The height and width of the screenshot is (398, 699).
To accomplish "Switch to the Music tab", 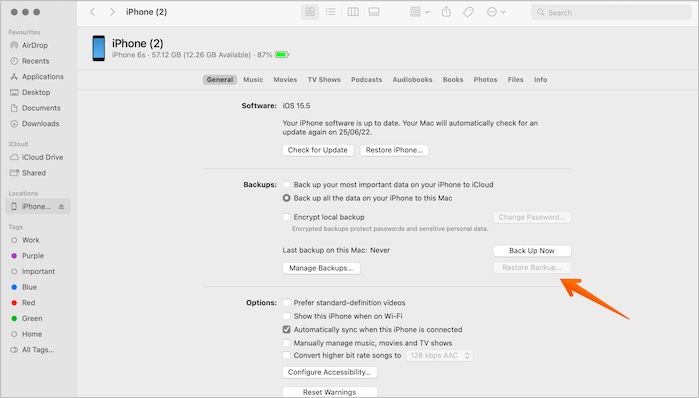I will pyautogui.click(x=253, y=80).
